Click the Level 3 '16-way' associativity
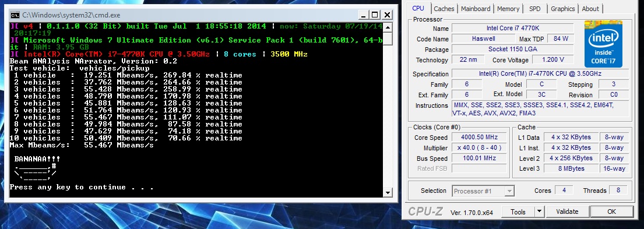 (614, 168)
